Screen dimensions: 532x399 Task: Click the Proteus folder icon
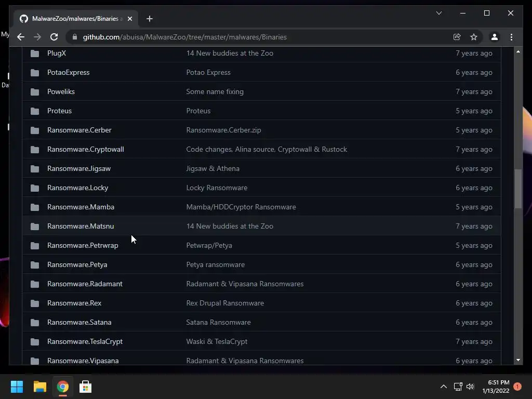[x=35, y=111]
